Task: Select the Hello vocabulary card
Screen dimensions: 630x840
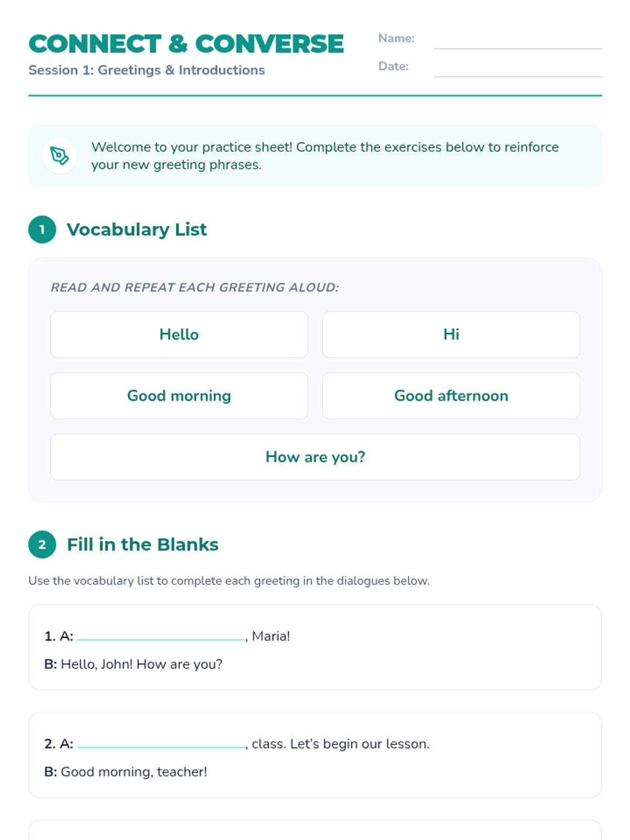Action: (x=179, y=334)
